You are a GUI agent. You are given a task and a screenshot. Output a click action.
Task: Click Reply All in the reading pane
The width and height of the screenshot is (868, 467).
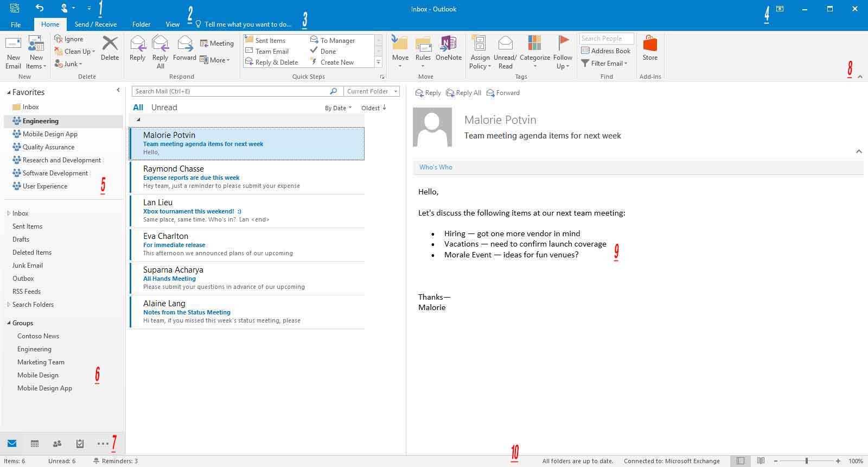tap(464, 93)
